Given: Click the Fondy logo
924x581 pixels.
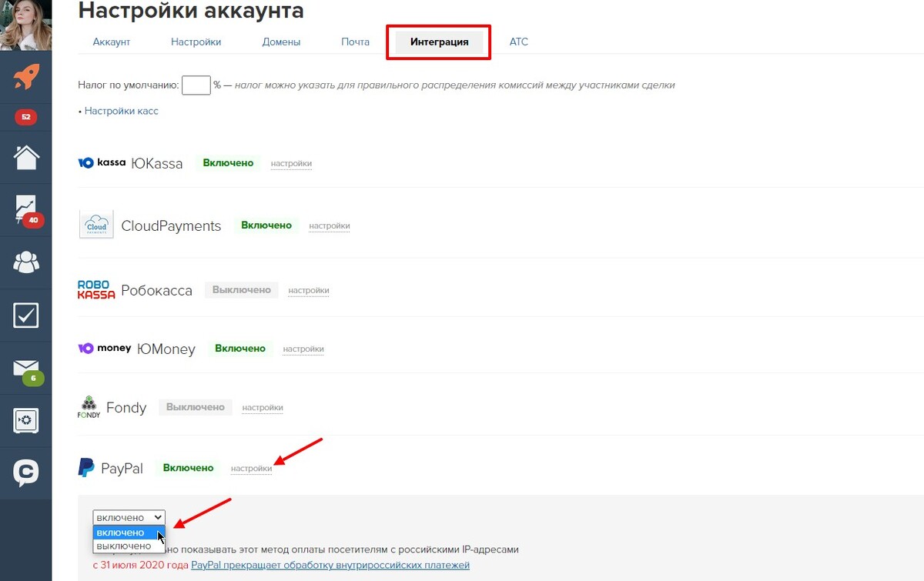Looking at the screenshot, I should [x=89, y=406].
